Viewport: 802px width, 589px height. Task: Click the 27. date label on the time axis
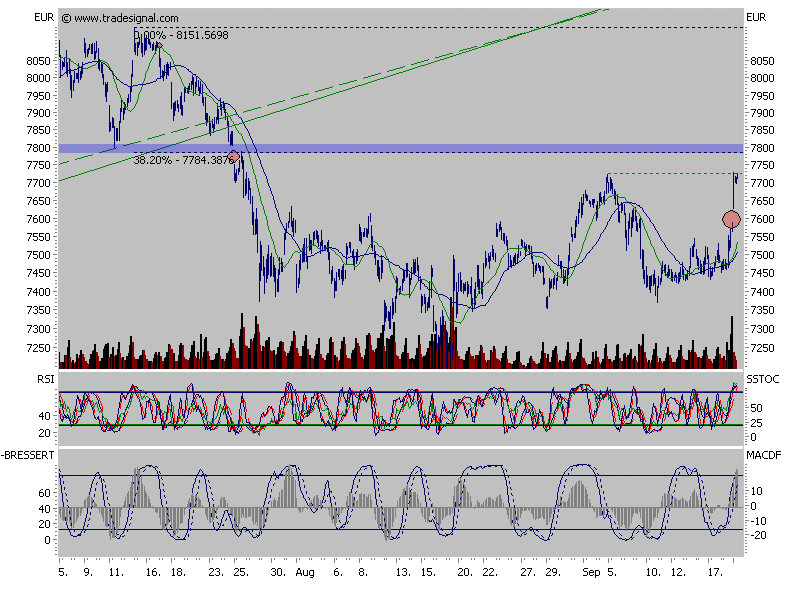click(x=528, y=572)
